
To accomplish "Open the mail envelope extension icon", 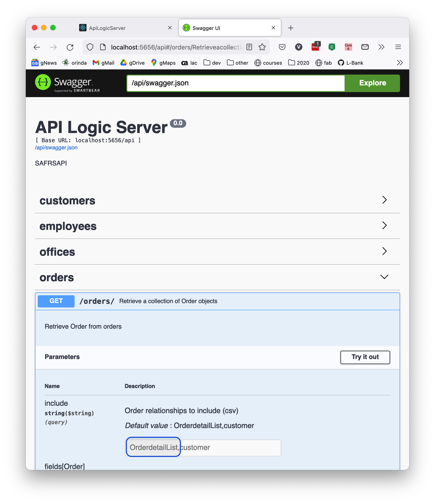I will click(x=365, y=47).
